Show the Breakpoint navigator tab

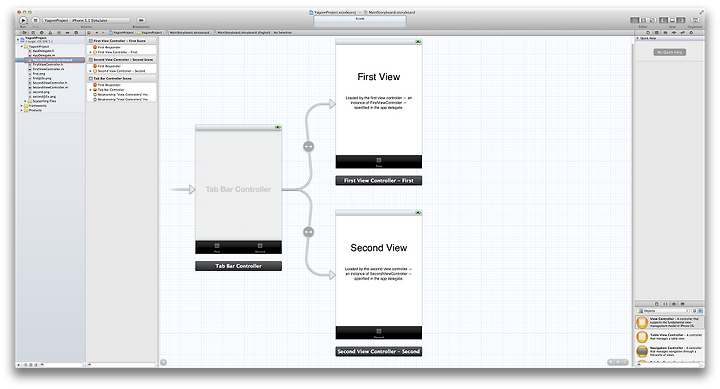(68, 33)
